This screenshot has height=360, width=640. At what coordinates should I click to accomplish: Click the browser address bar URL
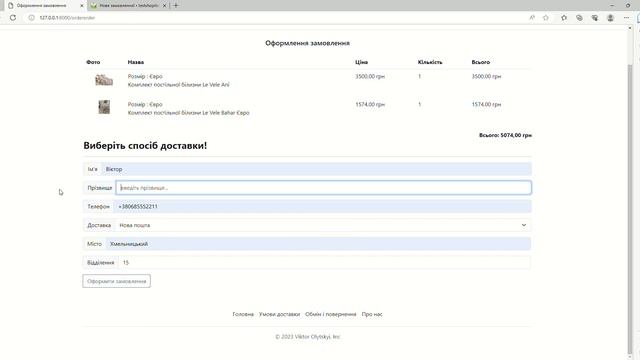click(x=67, y=18)
